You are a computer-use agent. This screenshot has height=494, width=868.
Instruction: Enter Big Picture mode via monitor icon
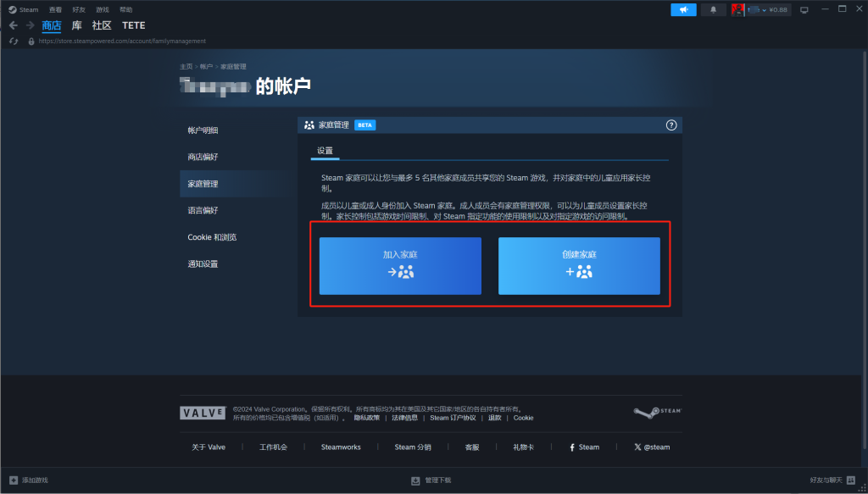click(x=804, y=10)
